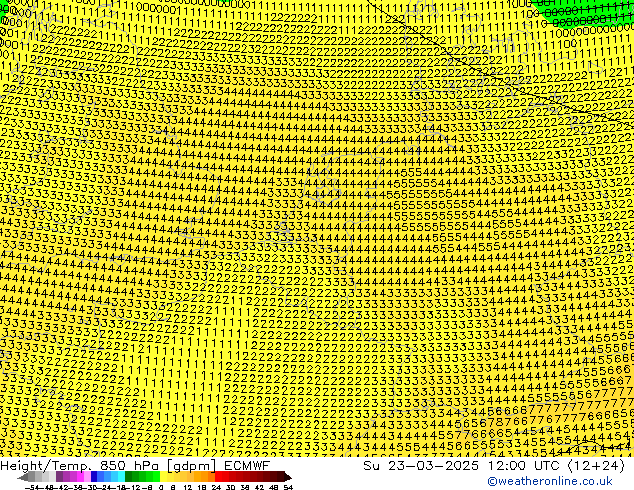634x490 pixels.
Task: Click the blue segment of the temperature scale
Action: point(108,477)
